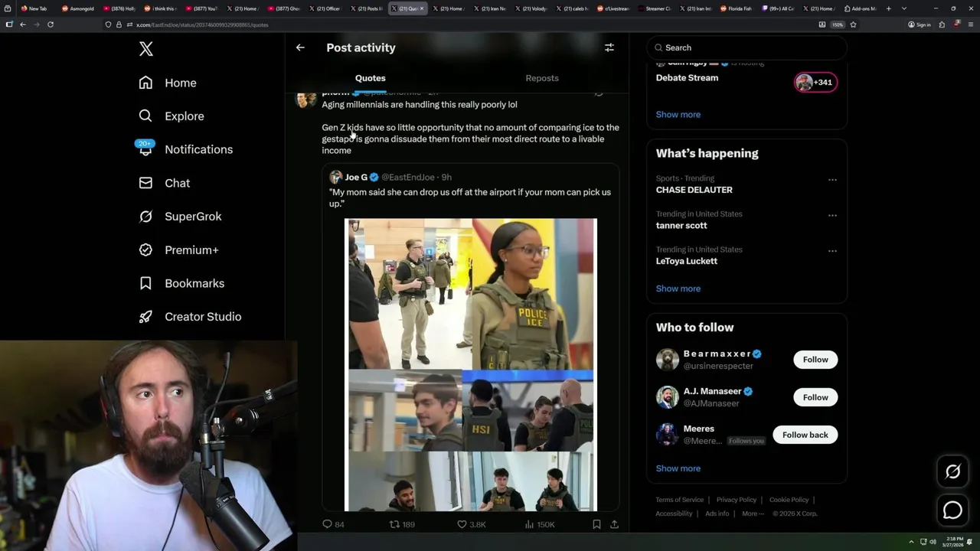Reply to the quote post (84 replies)

click(333, 524)
